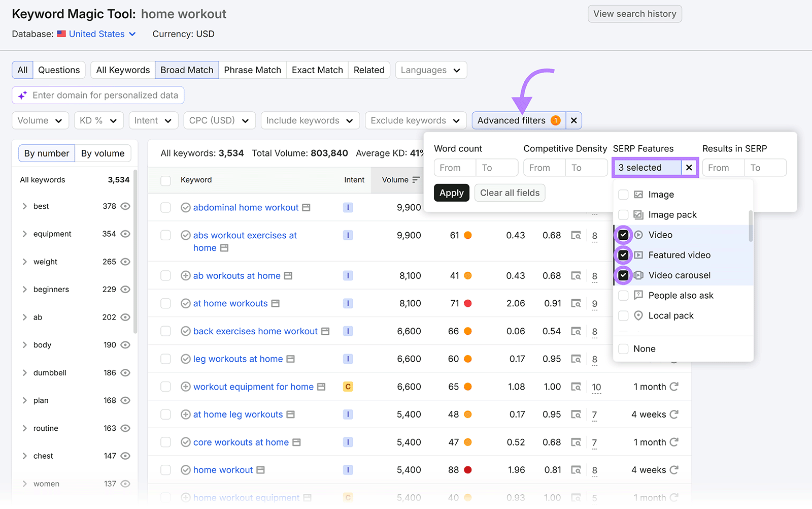This screenshot has width=812, height=509.
Task: Click the Results in SERP To field
Action: [x=765, y=168]
